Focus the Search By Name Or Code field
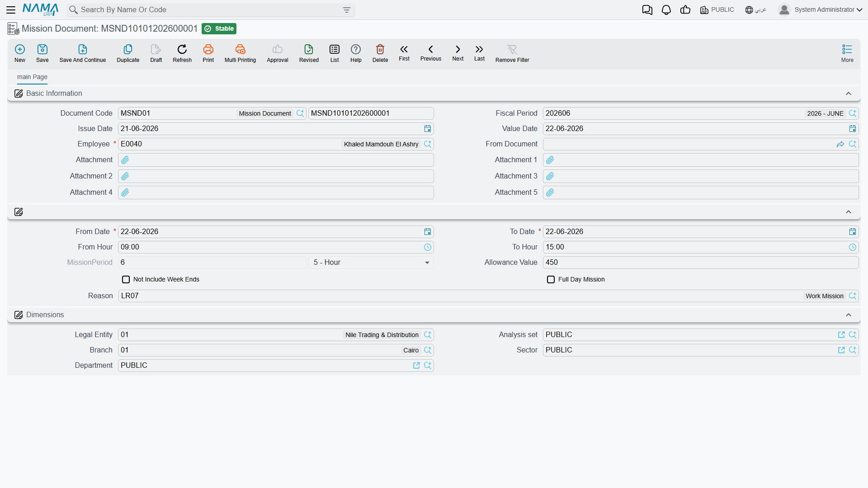Image resolution: width=868 pixels, height=488 pixels. coord(211,10)
